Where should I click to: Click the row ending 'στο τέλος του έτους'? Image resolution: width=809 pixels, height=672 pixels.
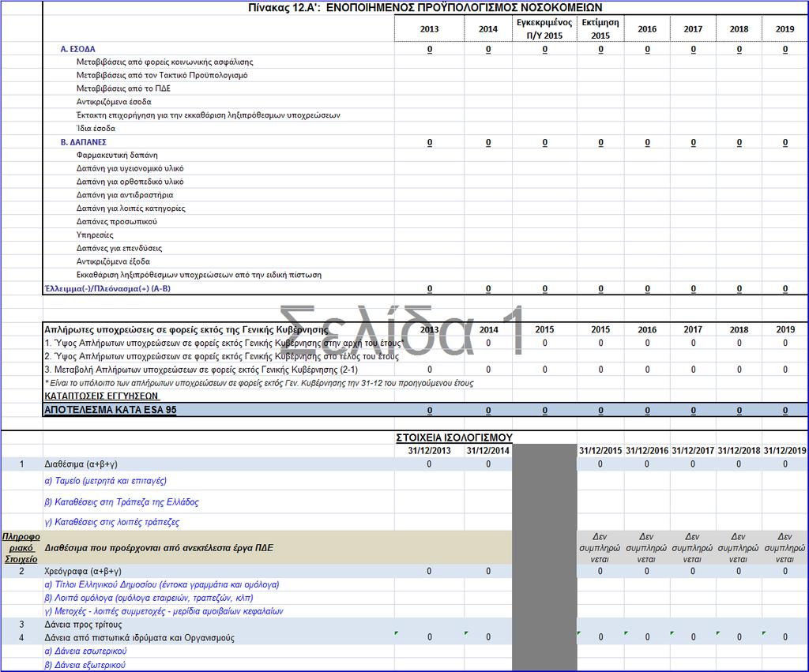tap(221, 356)
